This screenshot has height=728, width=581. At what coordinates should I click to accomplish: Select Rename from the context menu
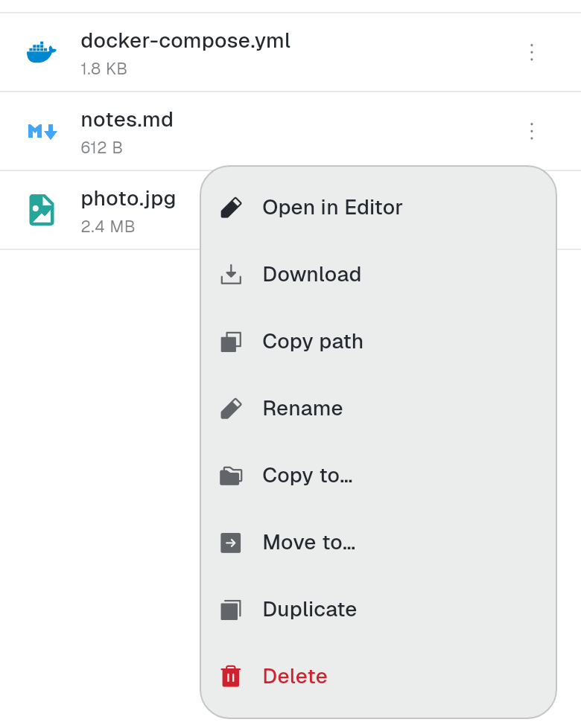pos(378,409)
